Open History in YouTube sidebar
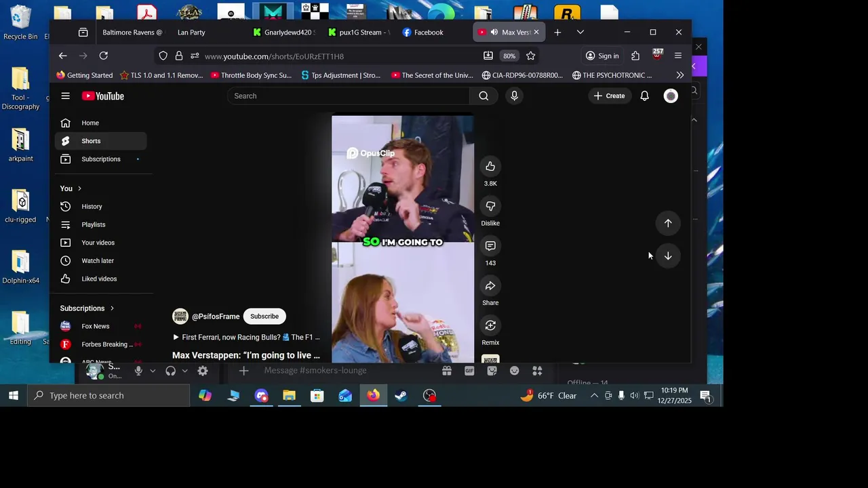 click(x=101, y=207)
